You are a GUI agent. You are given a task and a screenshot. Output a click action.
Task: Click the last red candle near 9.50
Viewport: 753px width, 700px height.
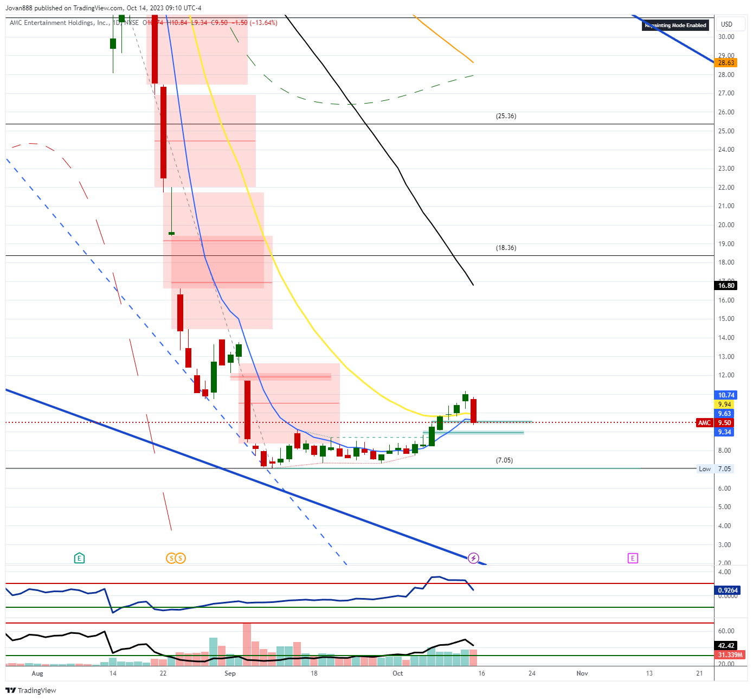(x=473, y=410)
